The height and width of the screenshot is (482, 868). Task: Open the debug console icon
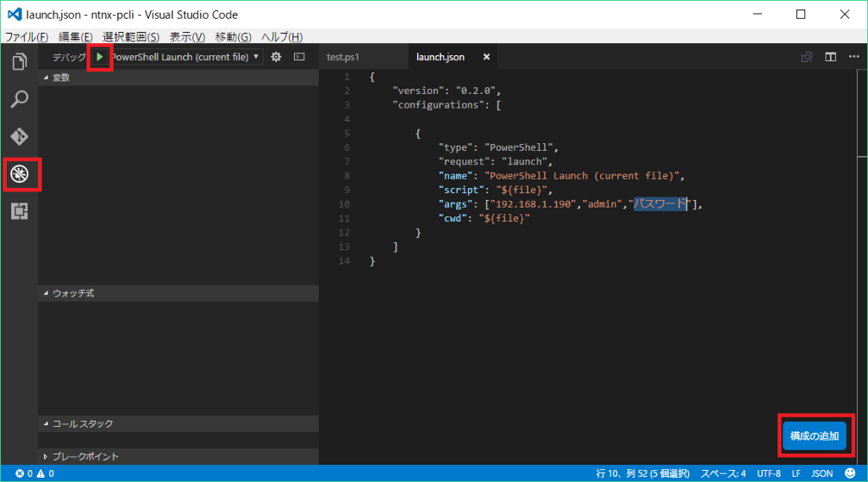click(x=299, y=57)
